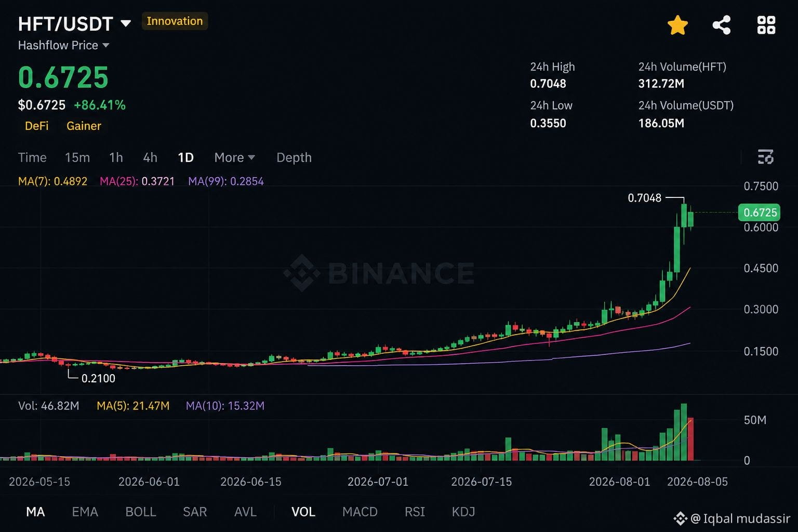Click the 0.4500 price axis label
The width and height of the screenshot is (798, 532).
tap(761, 268)
